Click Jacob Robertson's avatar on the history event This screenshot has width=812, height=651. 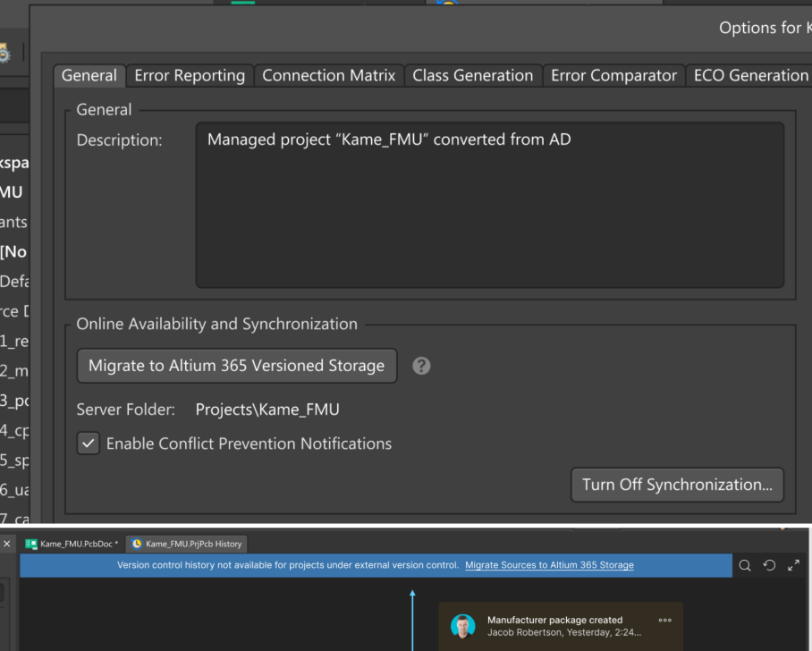click(x=462, y=626)
